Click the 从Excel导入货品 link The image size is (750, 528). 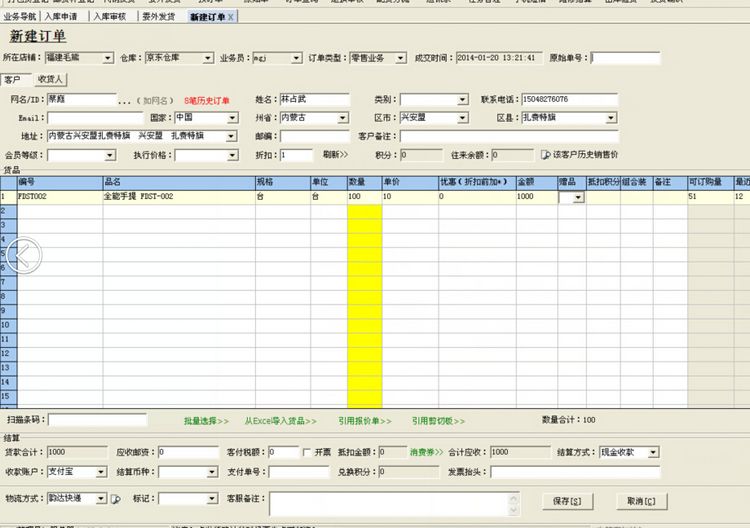point(280,421)
